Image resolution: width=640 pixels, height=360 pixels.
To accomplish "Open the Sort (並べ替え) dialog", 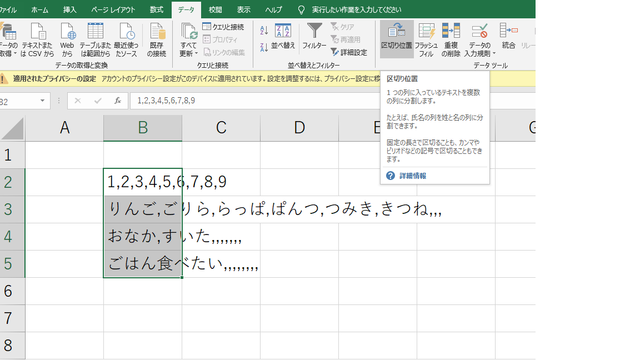I will [283, 36].
